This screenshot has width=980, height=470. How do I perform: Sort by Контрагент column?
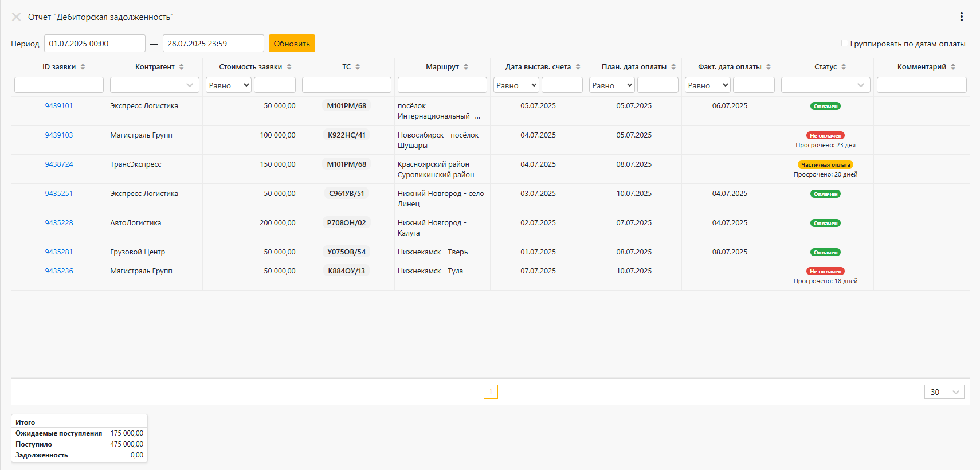(x=181, y=67)
